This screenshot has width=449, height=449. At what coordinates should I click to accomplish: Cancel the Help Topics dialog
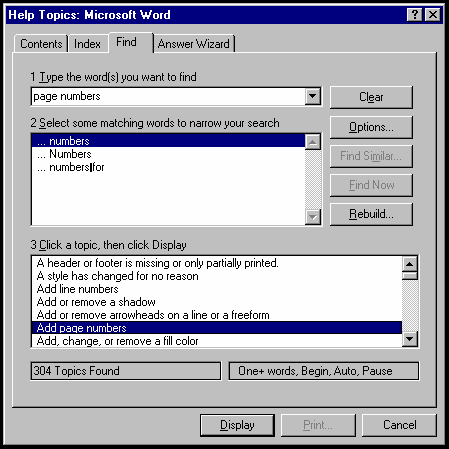[399, 425]
